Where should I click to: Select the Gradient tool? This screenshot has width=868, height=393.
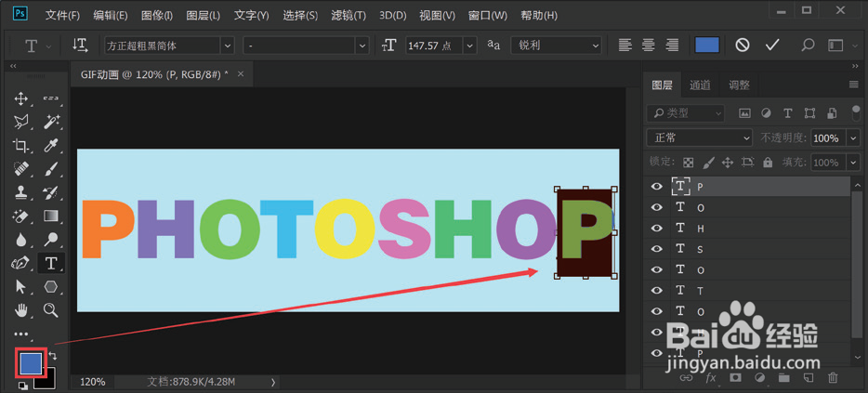click(x=51, y=216)
